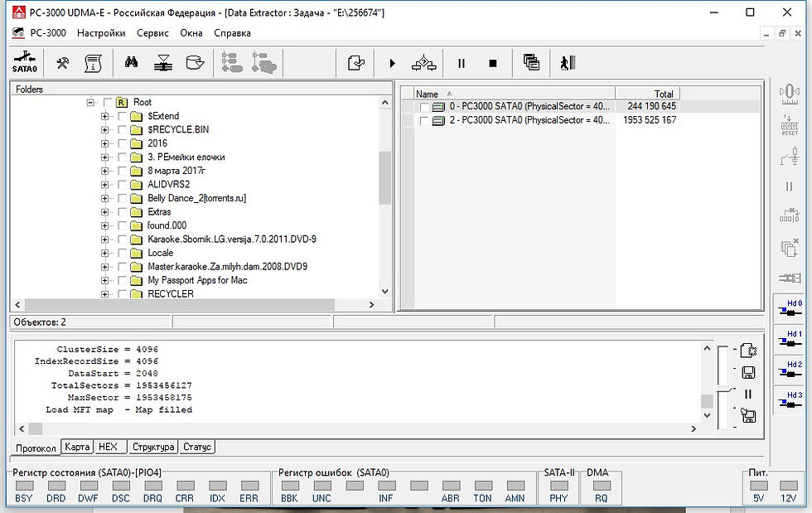812x513 pixels.
Task: Expand the Master.karaoke.Za.milyh.dam.2008.DVD9 node
Action: tap(105, 267)
